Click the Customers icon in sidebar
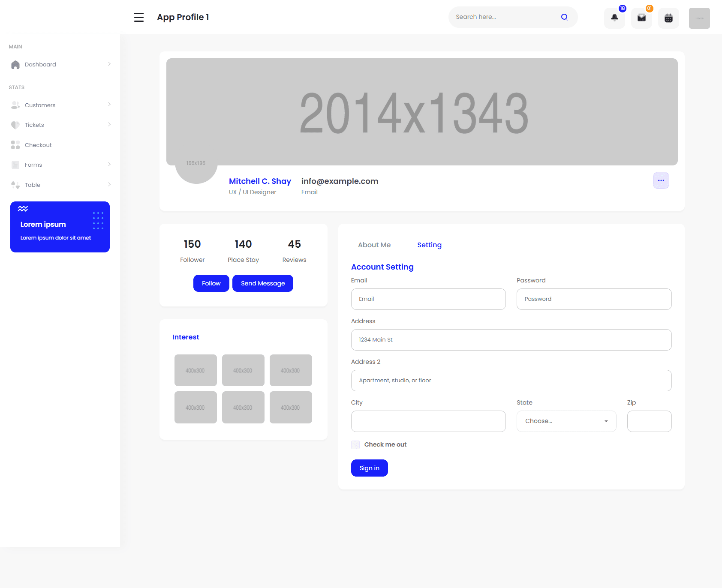The height and width of the screenshot is (588, 722). (15, 105)
